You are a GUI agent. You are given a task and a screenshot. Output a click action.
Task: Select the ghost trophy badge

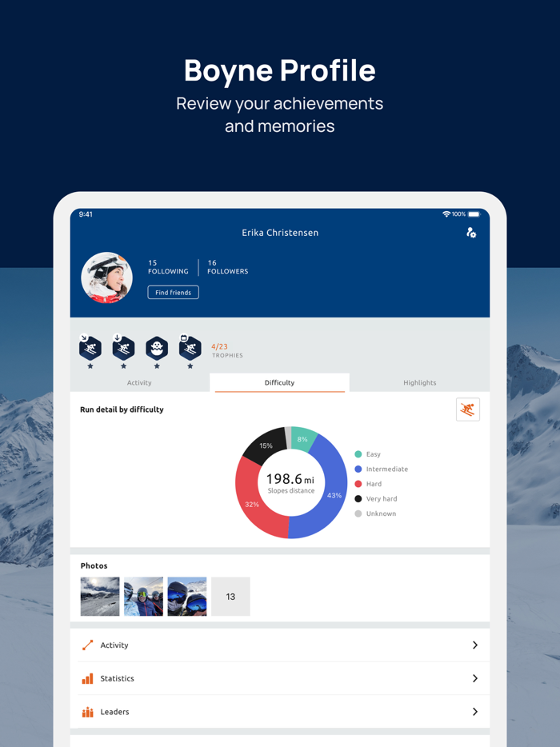157,348
